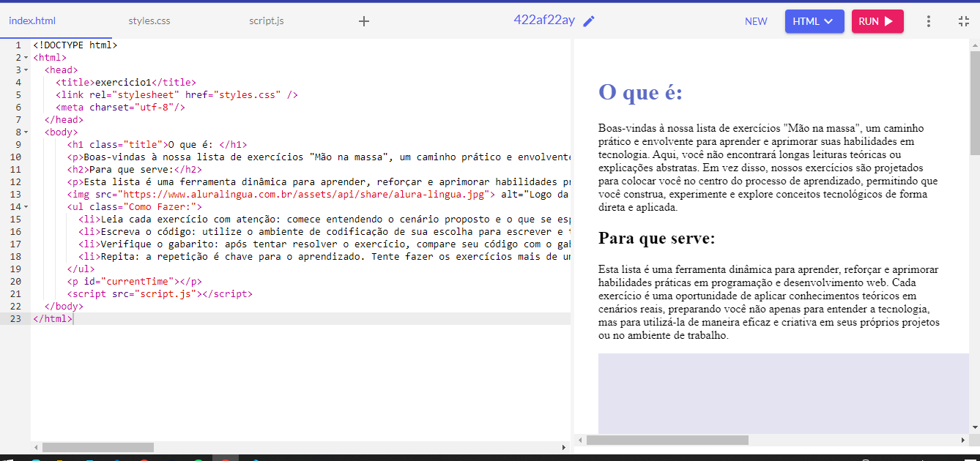980x461 pixels.
Task: Select the project name 422af22ay
Action: coord(544,20)
